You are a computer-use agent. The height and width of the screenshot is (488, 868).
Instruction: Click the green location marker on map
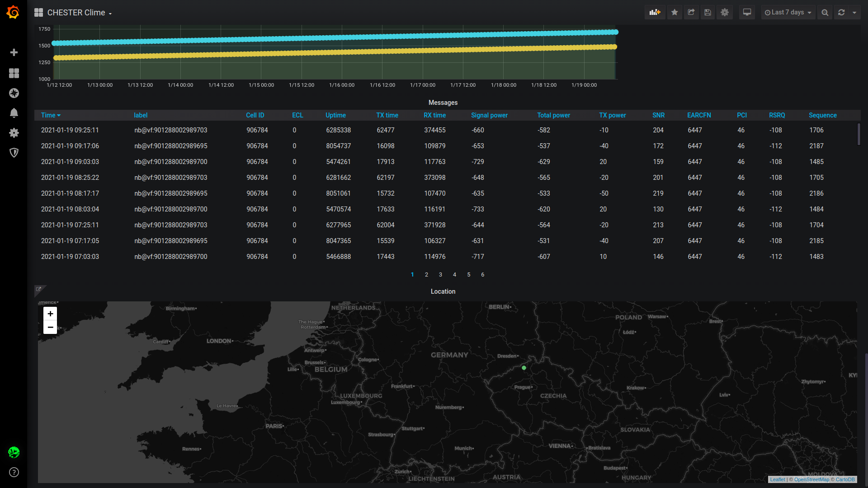pyautogui.click(x=524, y=368)
